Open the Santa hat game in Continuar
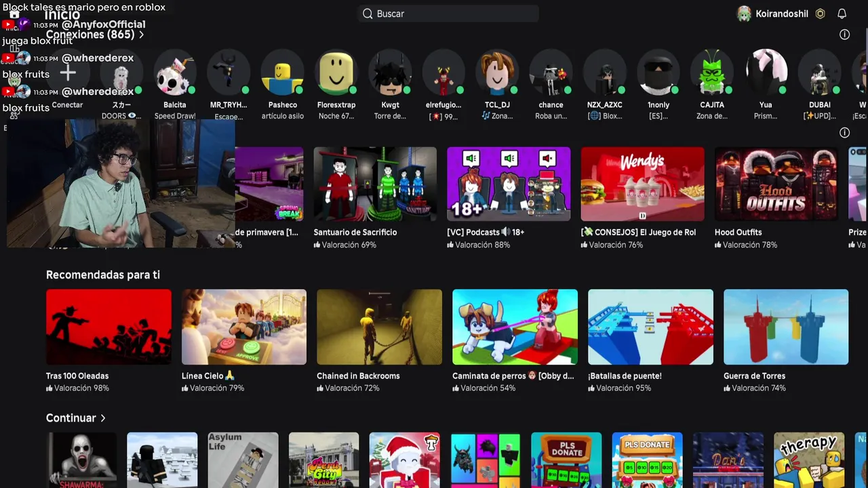 [404, 460]
